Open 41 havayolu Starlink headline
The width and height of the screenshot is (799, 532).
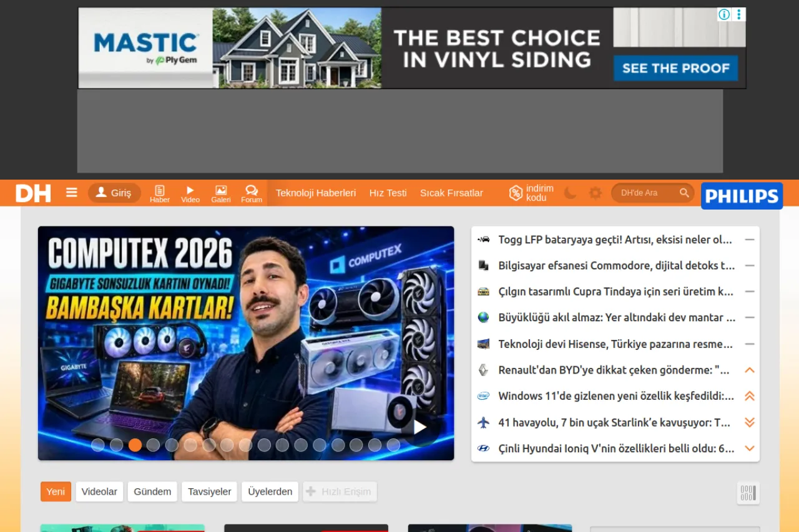(614, 423)
